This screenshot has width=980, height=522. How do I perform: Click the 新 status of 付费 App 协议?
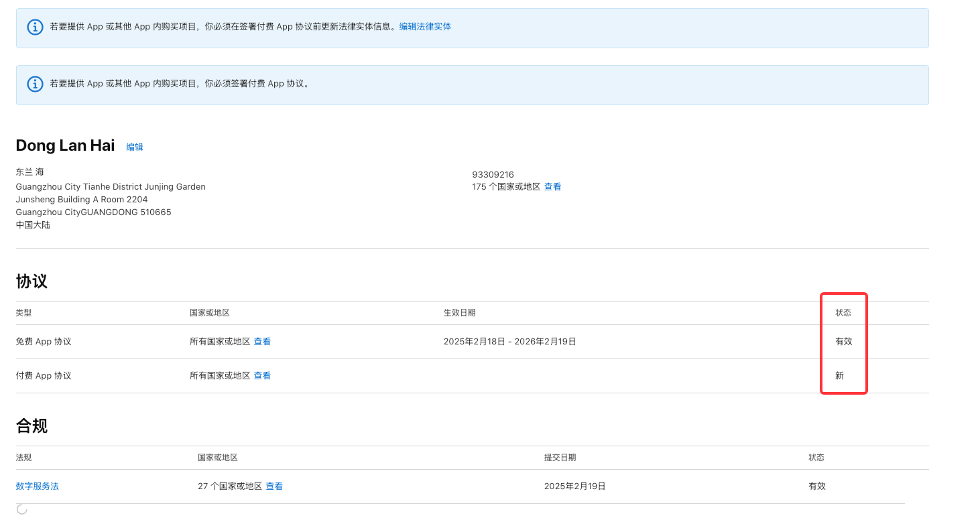click(x=839, y=376)
